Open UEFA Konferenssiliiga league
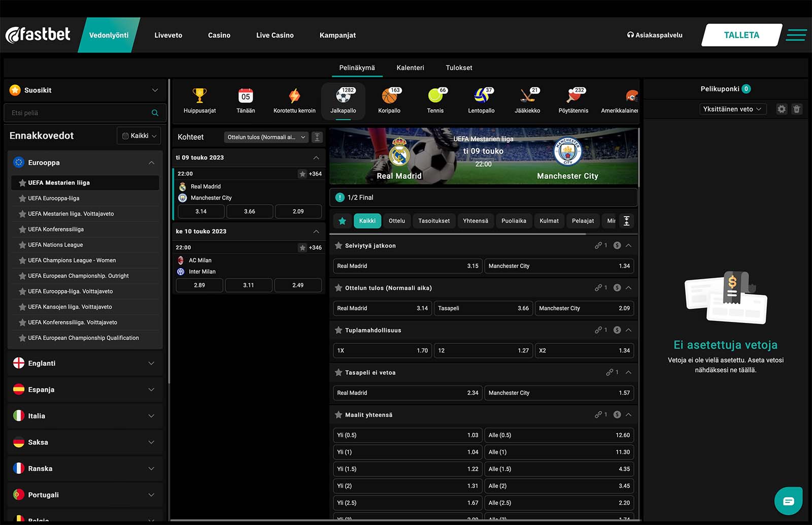 pyautogui.click(x=56, y=229)
